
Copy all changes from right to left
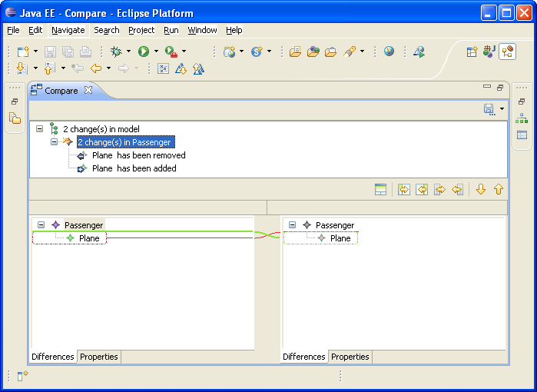[x=422, y=190]
